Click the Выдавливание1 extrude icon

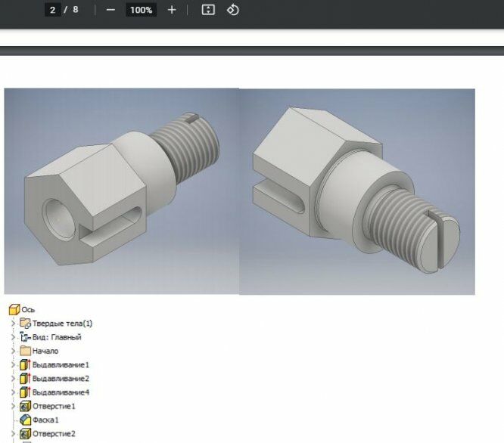(x=25, y=364)
